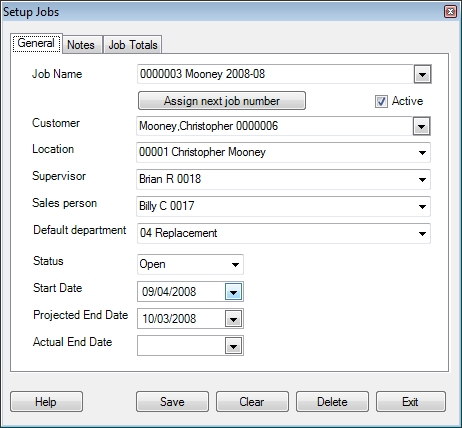462x428 pixels.
Task: Toggle the Active checkbox
Action: coord(381,101)
